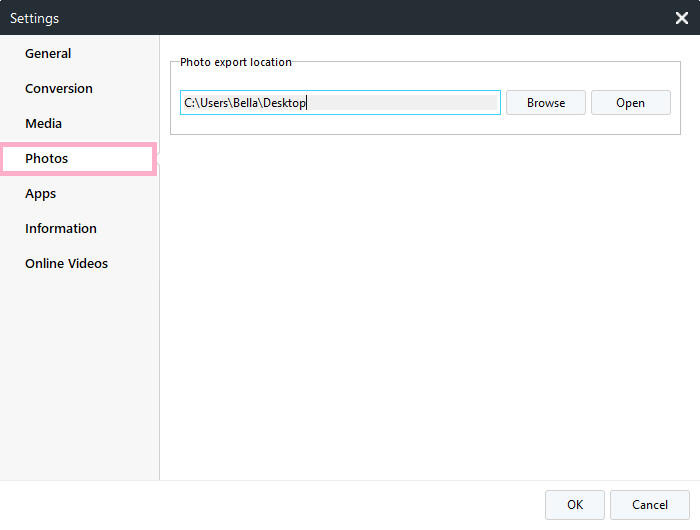Show the Information settings page
This screenshot has width=700, height=530.
[x=61, y=229]
